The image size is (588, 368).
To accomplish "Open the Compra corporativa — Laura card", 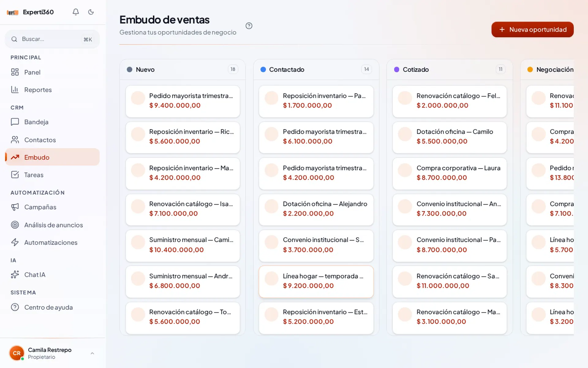I will click(449, 174).
